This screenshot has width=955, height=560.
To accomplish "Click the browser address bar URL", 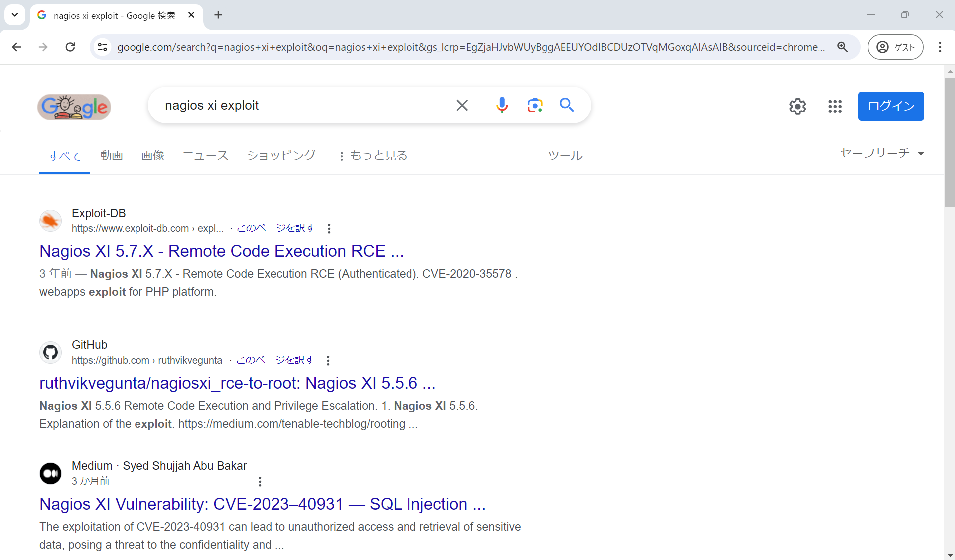I will pos(471,47).
